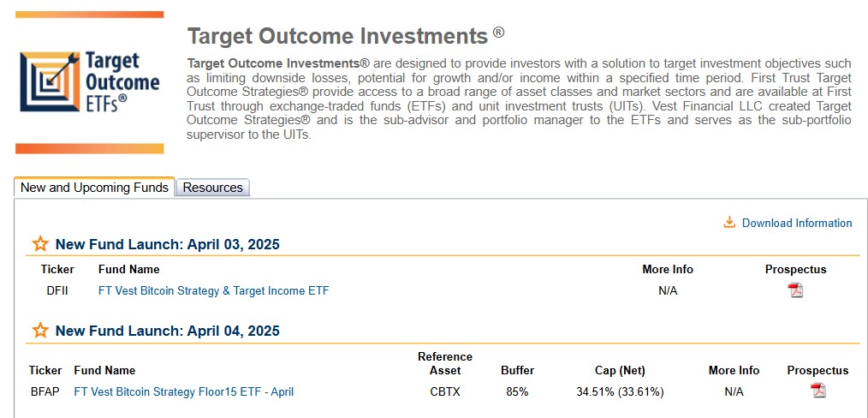This screenshot has width=868, height=418.
Task: Open the DFII prospectus PDF icon
Action: click(x=796, y=290)
